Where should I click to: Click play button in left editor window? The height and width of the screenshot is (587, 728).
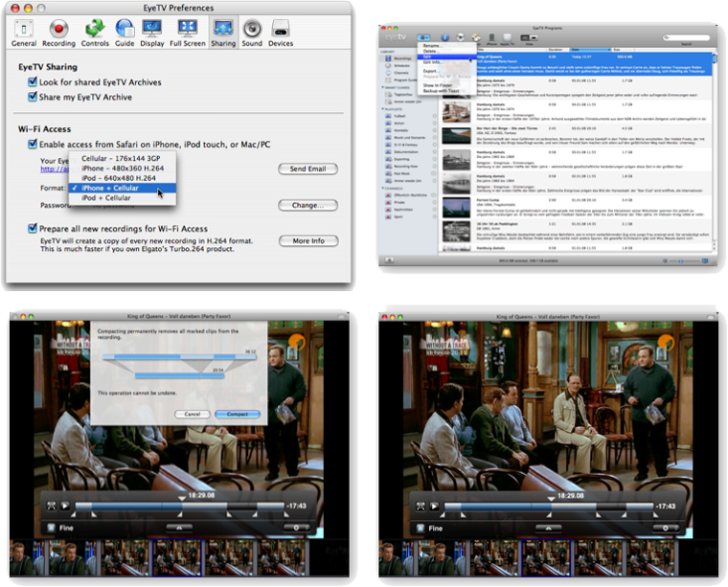point(65,506)
